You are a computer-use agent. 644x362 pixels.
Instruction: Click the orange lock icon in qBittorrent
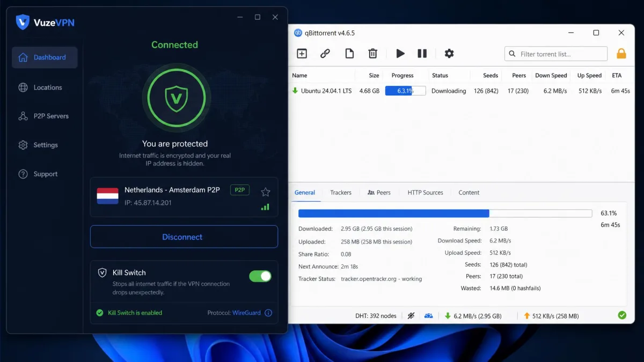coord(621,54)
